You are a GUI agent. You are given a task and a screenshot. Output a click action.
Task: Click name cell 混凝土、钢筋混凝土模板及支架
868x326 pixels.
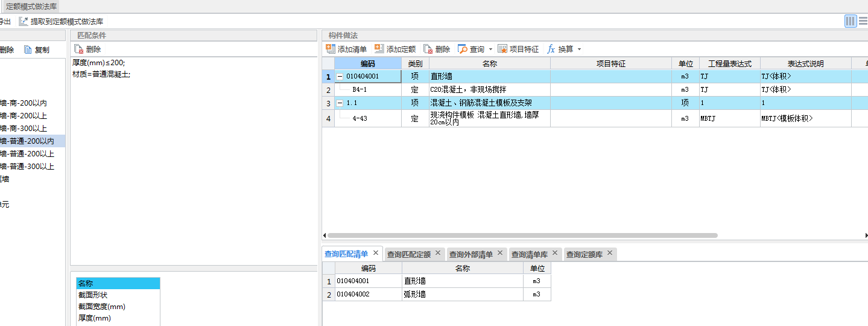tap(489, 103)
